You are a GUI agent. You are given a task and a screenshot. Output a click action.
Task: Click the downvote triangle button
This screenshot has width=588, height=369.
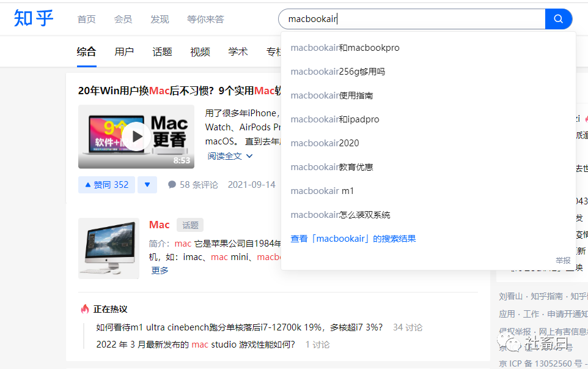pyautogui.click(x=147, y=185)
